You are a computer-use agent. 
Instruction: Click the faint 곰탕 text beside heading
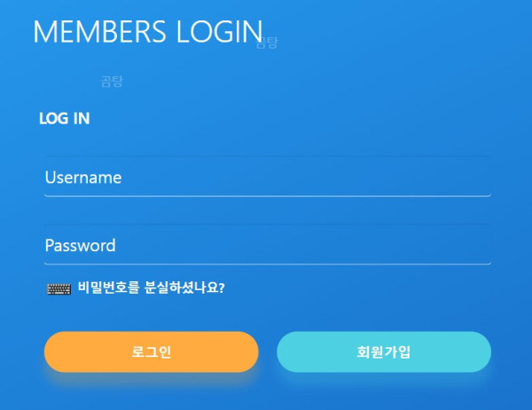coord(267,43)
